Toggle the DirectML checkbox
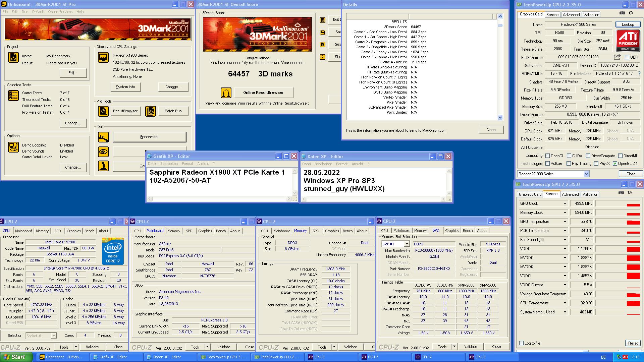This screenshot has width=644, height=362. pyautogui.click(x=621, y=156)
